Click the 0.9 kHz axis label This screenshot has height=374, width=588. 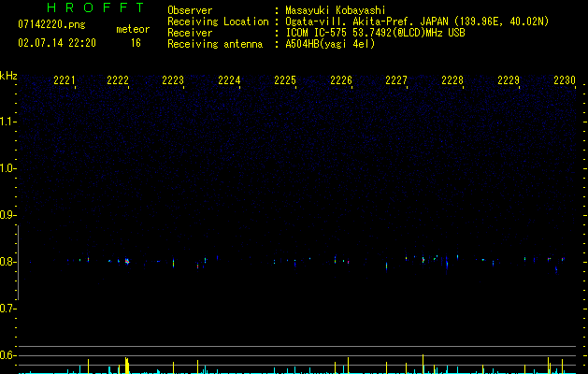click(7, 215)
